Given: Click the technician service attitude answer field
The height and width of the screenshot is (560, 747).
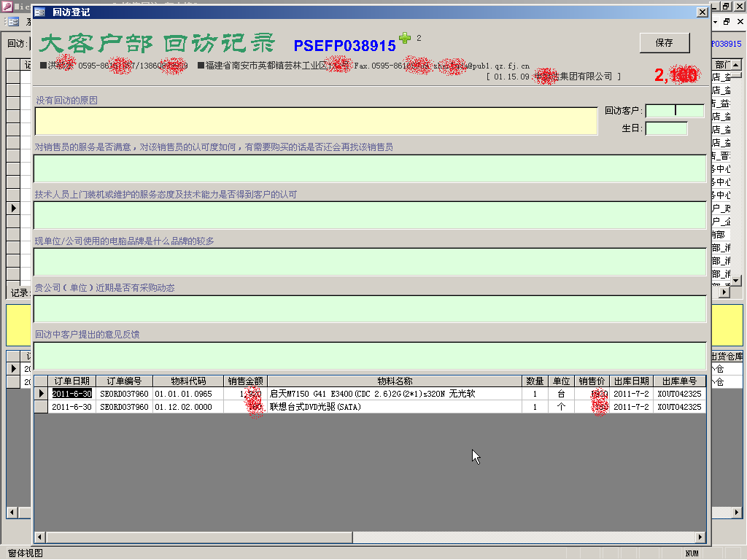Looking at the screenshot, I should pyautogui.click(x=369, y=215).
